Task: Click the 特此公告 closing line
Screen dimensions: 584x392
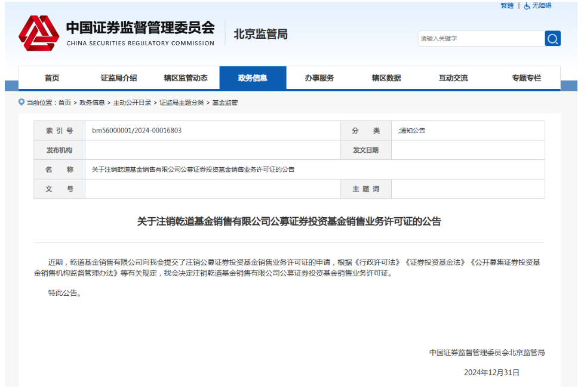Action: pyautogui.click(x=64, y=293)
